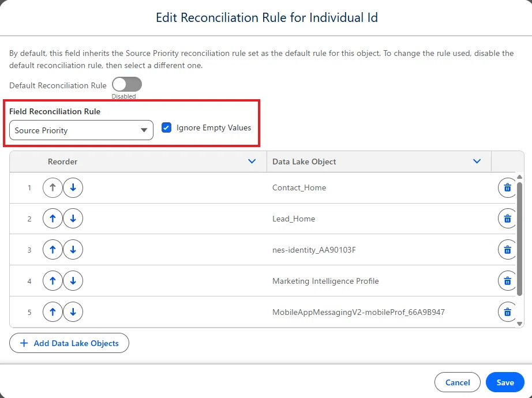Move Marketing Intelligence Profile down

pos(73,281)
